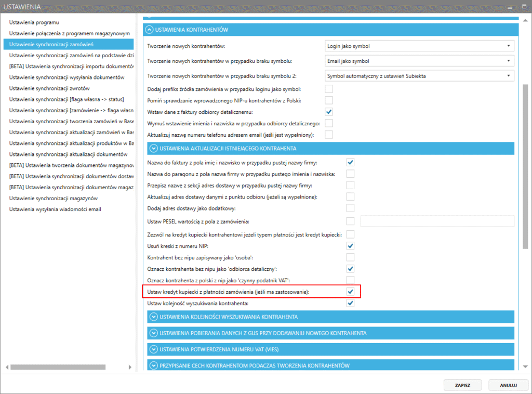Screen dimensions: 532x394
Task: Collapse the Ustawienia kontrahentów section chevron icon
Action: pos(150,30)
